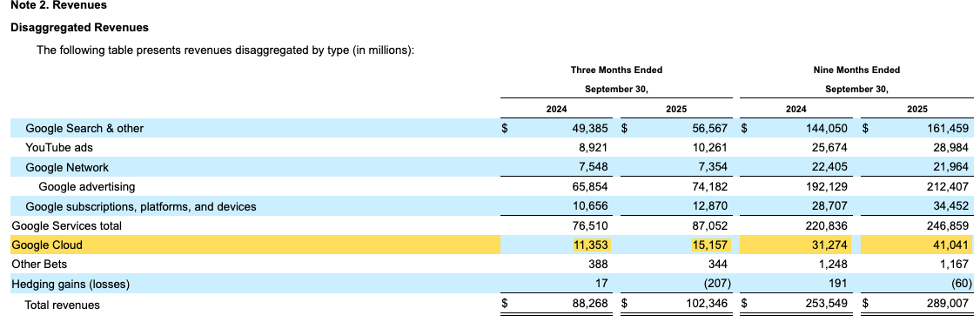Click YouTube ads value 25,674

[x=830, y=148]
